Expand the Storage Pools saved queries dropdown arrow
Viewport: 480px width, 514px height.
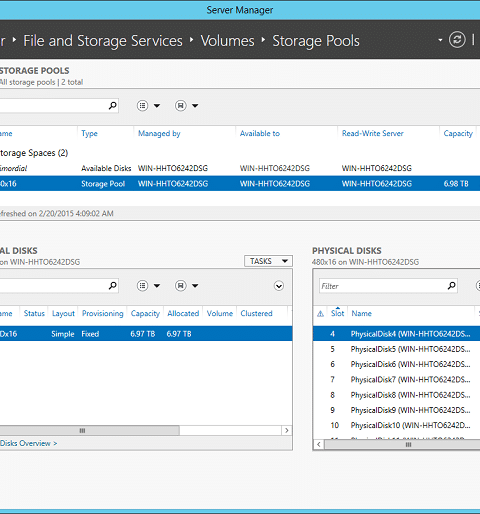195,106
